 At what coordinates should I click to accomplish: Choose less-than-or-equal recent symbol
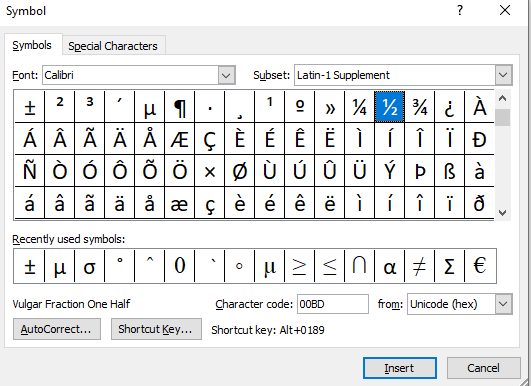click(330, 266)
